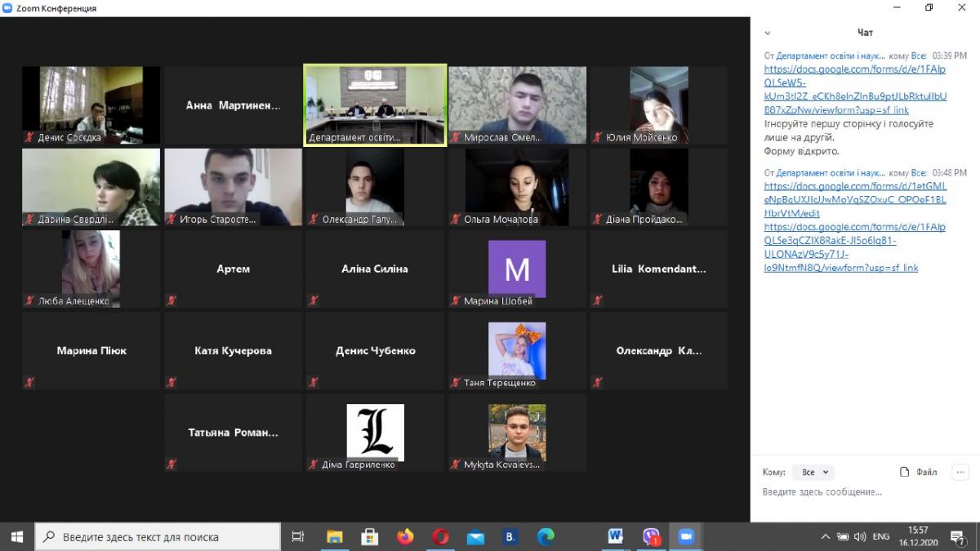This screenshot has height=551, width=980.
Task: Click the Файл attach file button
Action: (919, 472)
